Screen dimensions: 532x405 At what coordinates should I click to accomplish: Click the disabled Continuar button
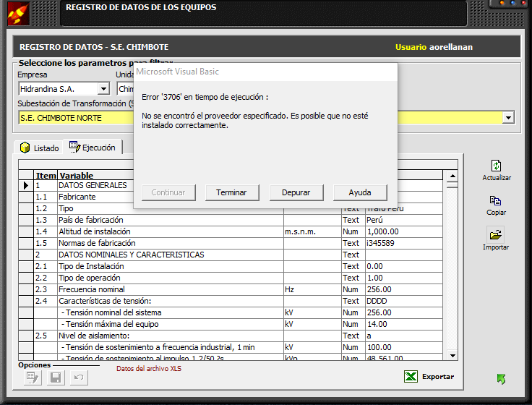(168, 192)
